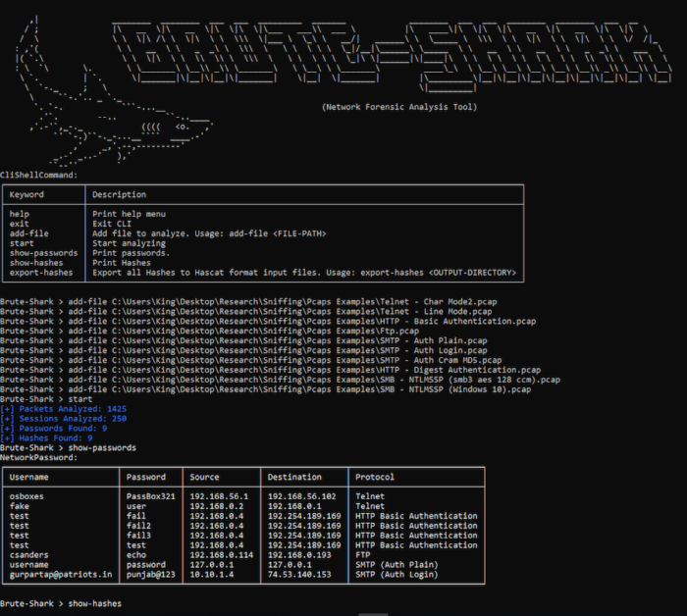Select the gurpartap@patriots.in username entry

(61, 575)
